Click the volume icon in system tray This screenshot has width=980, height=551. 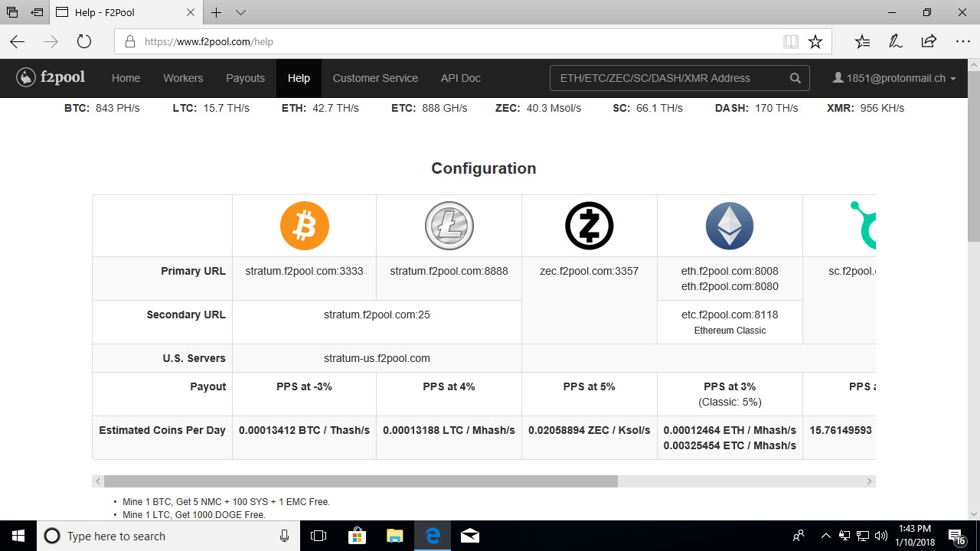881,536
